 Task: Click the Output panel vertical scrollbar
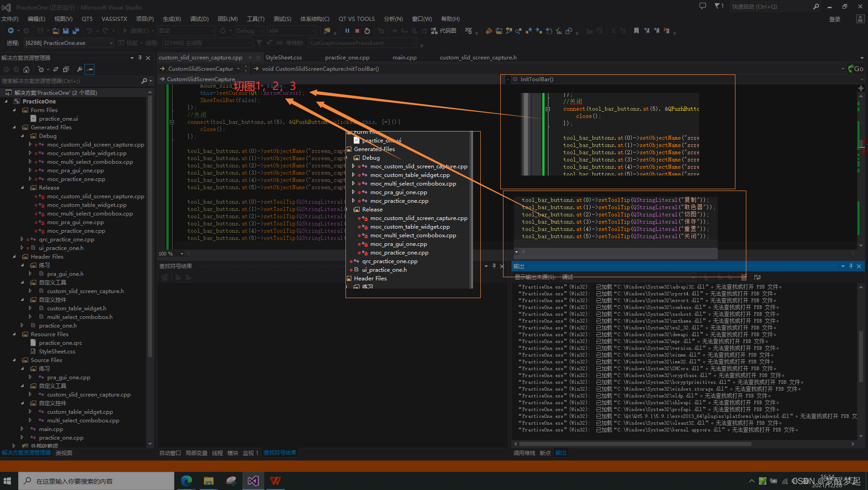click(861, 356)
